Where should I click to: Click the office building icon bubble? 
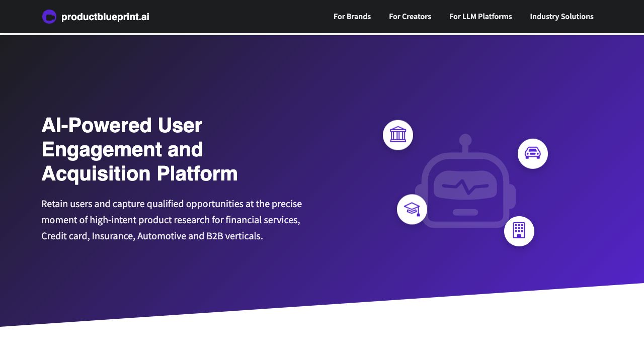[x=519, y=231]
